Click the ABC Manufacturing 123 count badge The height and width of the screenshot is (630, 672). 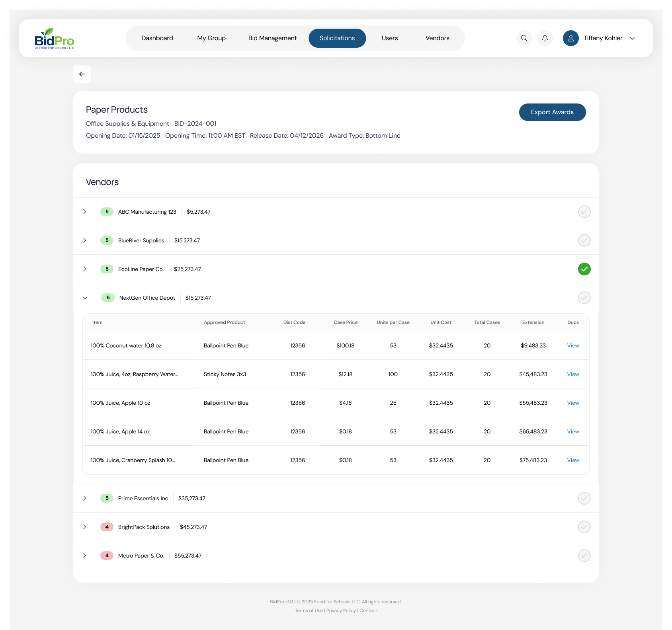point(107,212)
